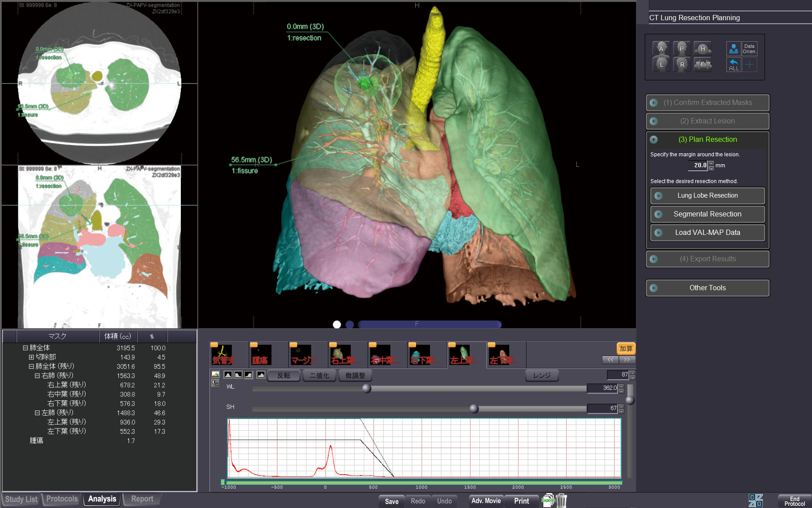Click the Export documents icon
This screenshot has width=812, height=508.
(548, 501)
